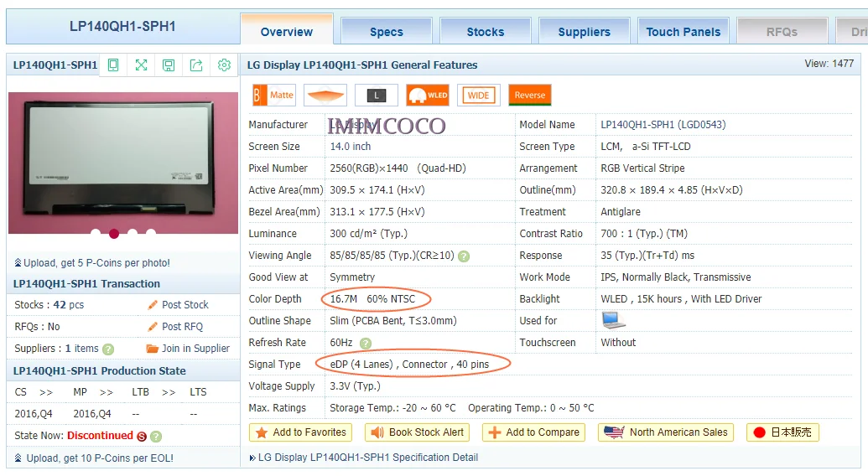
Task: Click Book Stock Alert button
Action: coord(418,432)
